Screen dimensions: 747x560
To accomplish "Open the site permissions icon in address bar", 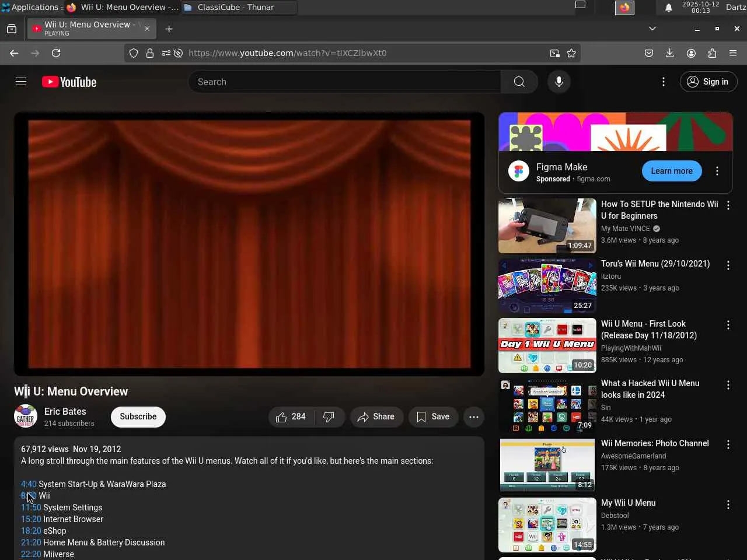I will click(166, 53).
